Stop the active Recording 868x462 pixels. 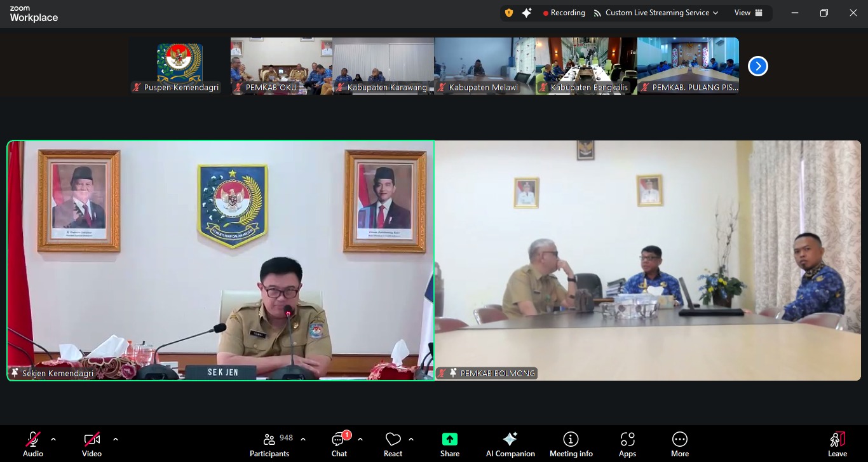tap(563, 12)
